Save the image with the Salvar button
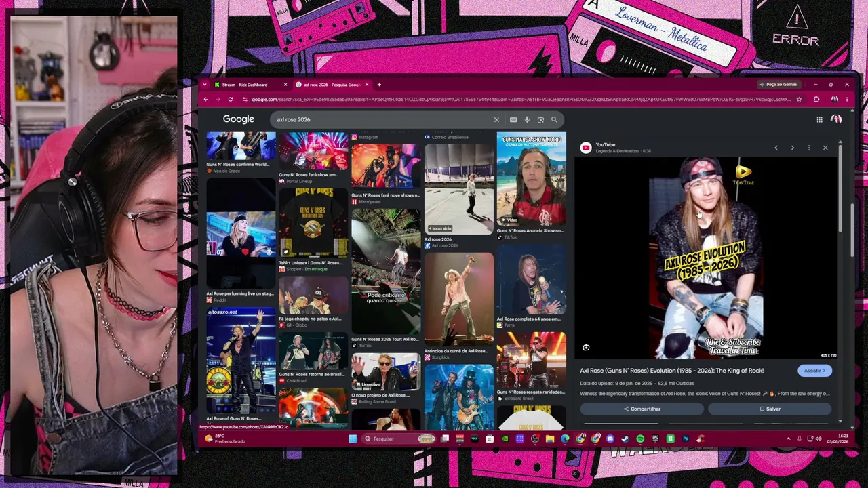Image resolution: width=868 pixels, height=488 pixels. (770, 409)
